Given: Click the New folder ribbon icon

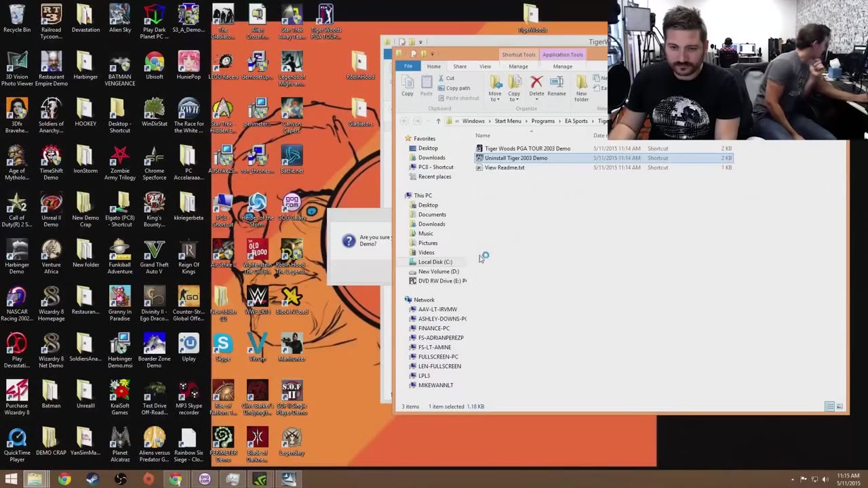Looking at the screenshot, I should (x=581, y=83).
